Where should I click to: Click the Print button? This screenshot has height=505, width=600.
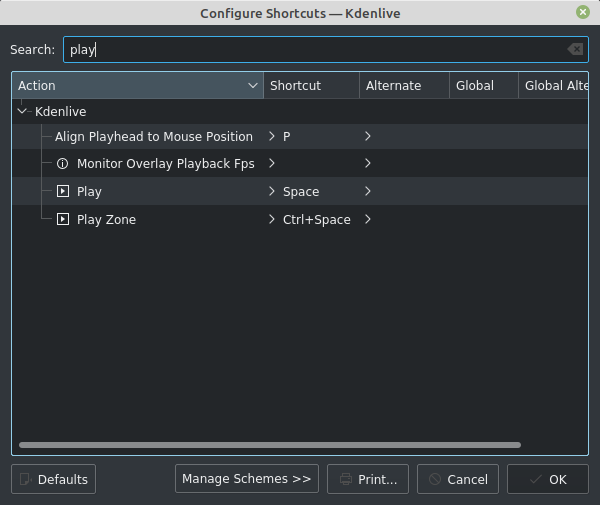(368, 479)
